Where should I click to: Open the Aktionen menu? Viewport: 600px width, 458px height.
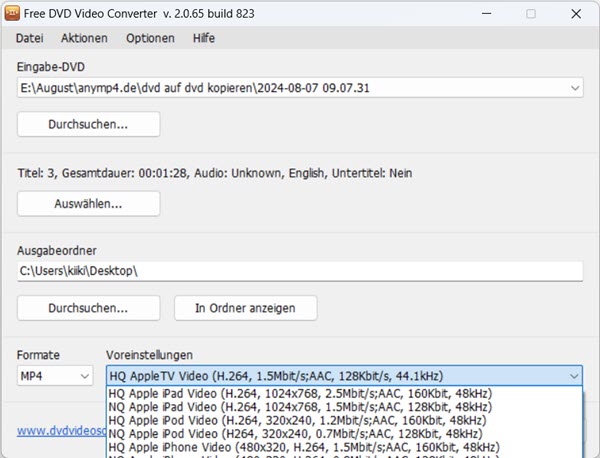[84, 38]
